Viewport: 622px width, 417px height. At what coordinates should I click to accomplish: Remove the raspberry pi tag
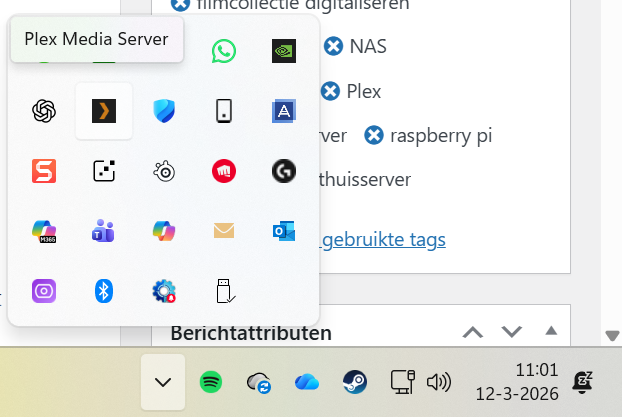(374, 135)
